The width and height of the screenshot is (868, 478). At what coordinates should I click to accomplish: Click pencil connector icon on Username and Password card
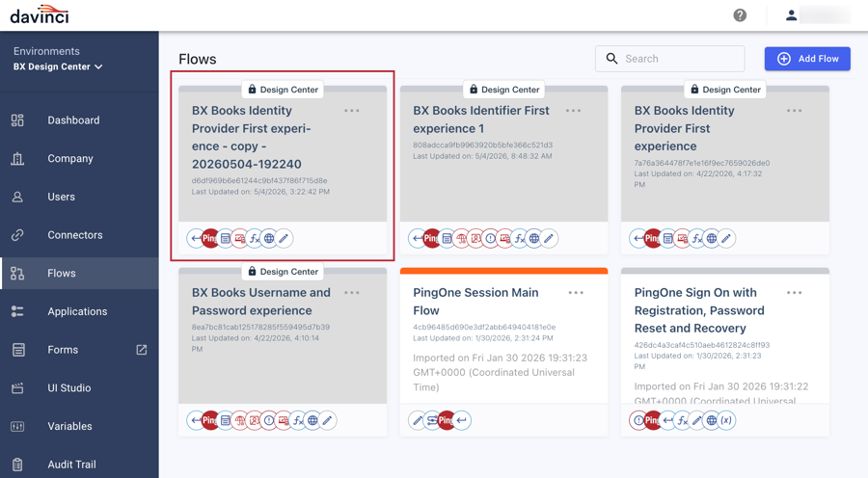(327, 420)
